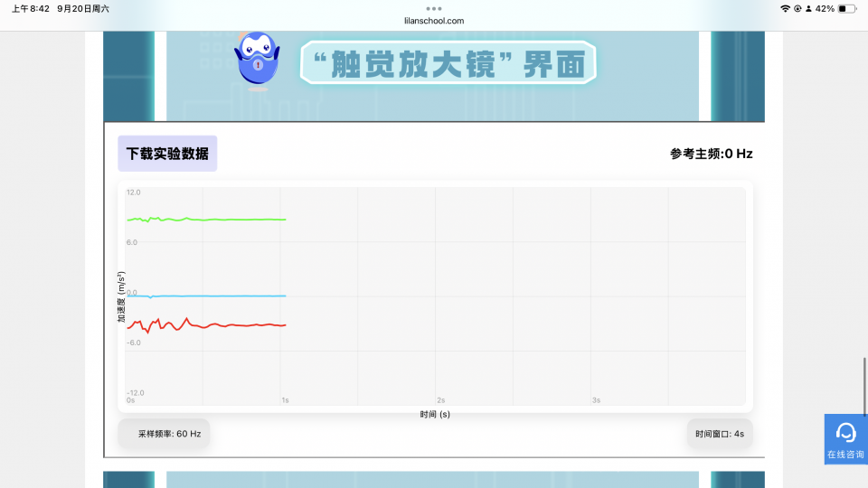Image resolution: width=868 pixels, height=488 pixels.
Task: Tap the Wi-Fi icon in status bar
Action: (x=785, y=8)
